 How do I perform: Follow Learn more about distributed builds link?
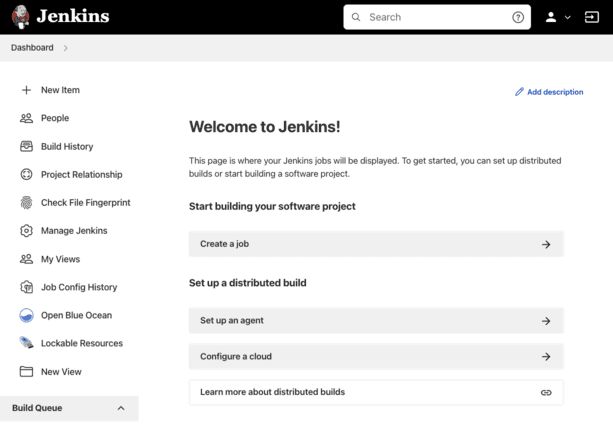coord(376,392)
